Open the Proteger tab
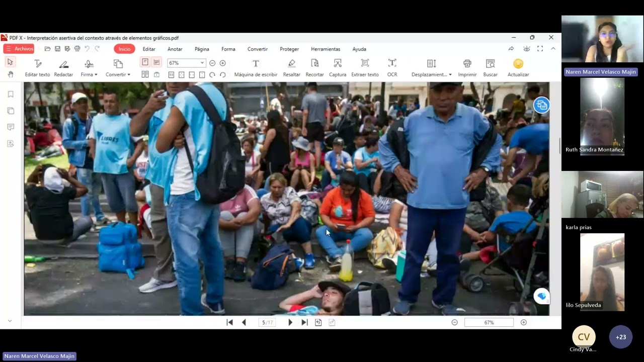The image size is (644, 362). coord(289,49)
